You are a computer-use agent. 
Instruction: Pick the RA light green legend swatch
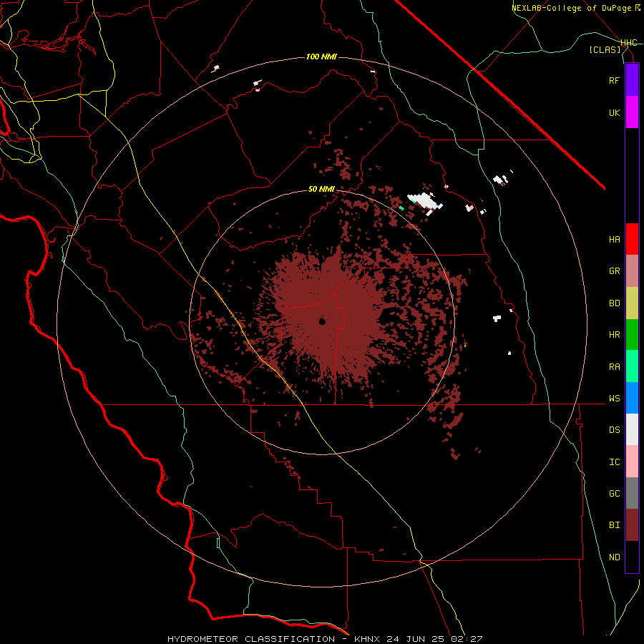point(632,366)
